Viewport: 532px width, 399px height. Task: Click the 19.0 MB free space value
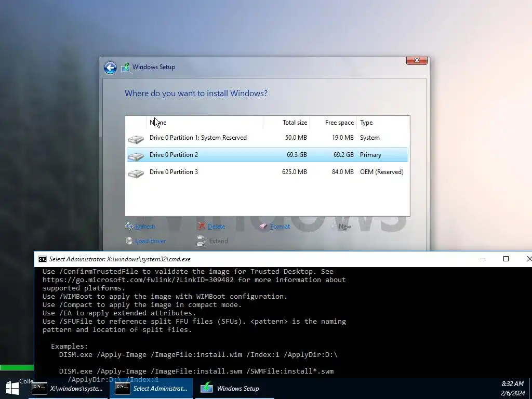343,138
